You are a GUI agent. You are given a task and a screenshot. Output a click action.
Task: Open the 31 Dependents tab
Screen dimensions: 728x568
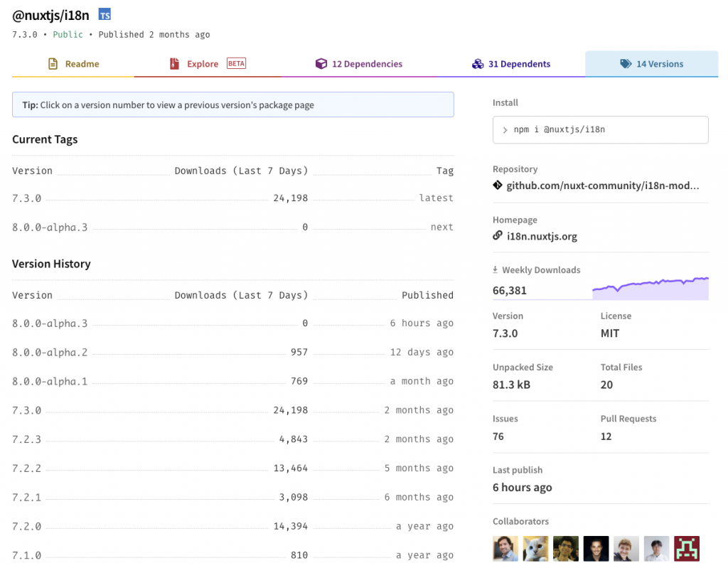pos(511,64)
